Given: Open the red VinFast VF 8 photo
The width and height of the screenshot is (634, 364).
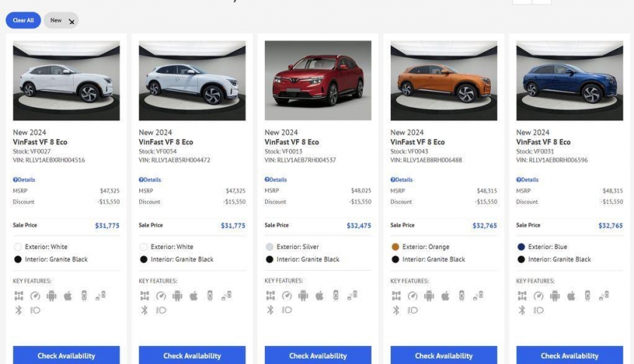Looking at the screenshot, I should (318, 80).
